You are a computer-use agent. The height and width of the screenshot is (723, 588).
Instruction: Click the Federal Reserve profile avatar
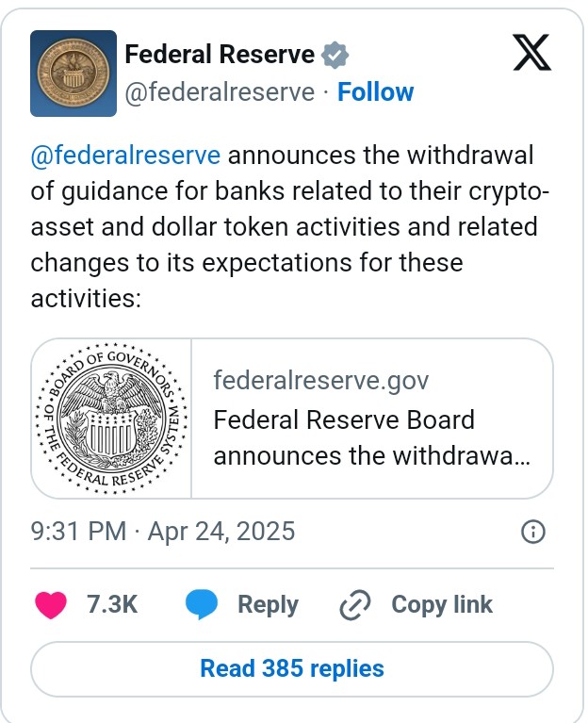pos(73,74)
